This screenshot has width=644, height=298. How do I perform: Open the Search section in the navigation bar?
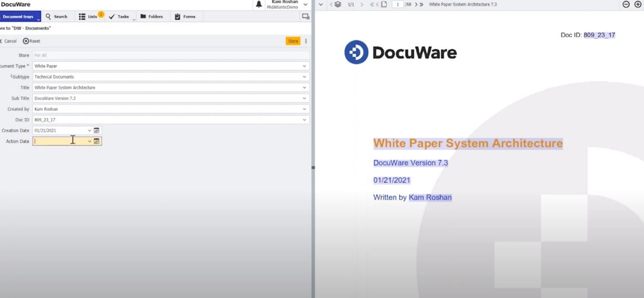pyautogui.click(x=58, y=16)
